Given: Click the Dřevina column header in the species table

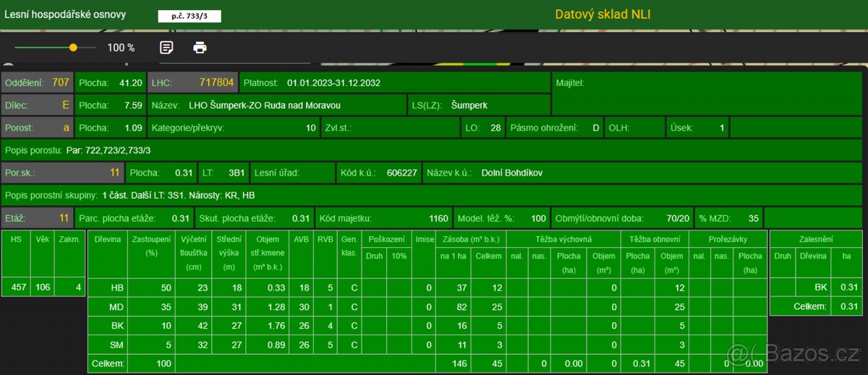Looking at the screenshot, I should click(107, 238).
